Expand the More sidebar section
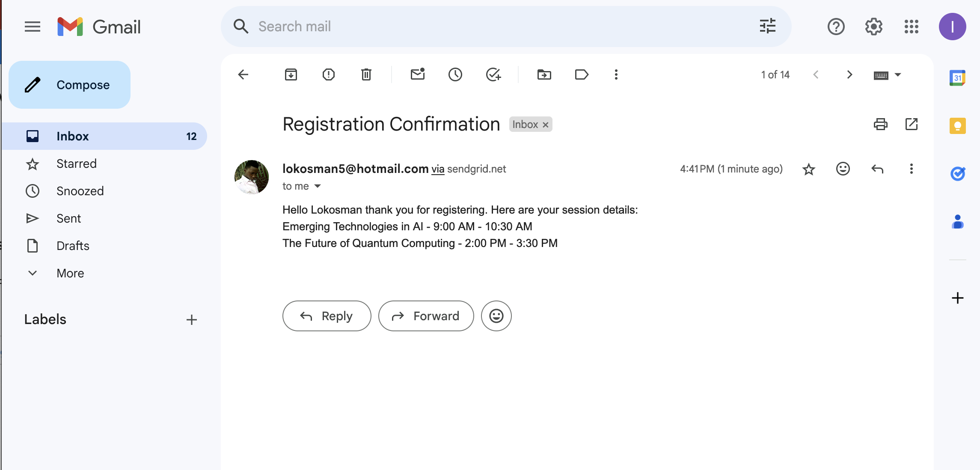980x470 pixels. (70, 273)
